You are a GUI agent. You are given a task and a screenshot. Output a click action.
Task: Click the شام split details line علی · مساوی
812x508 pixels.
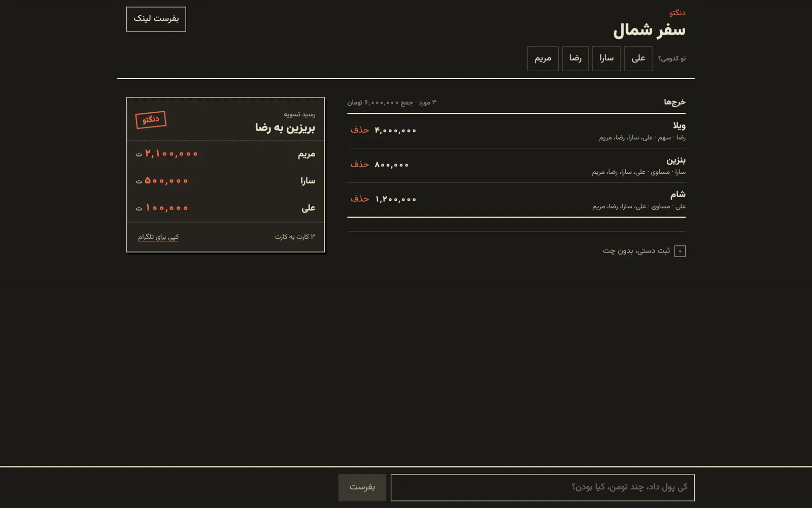[x=639, y=207]
